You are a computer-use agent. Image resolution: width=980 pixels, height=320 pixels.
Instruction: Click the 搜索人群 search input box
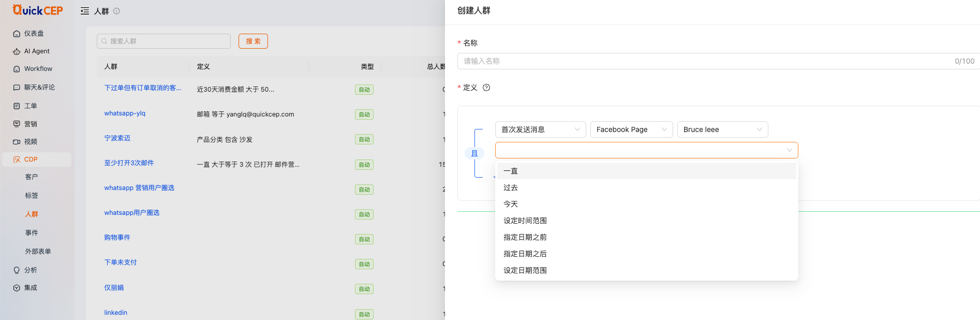164,41
